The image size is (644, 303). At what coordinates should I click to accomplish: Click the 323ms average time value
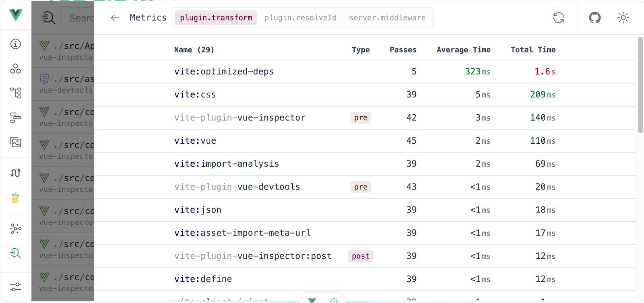(x=477, y=72)
